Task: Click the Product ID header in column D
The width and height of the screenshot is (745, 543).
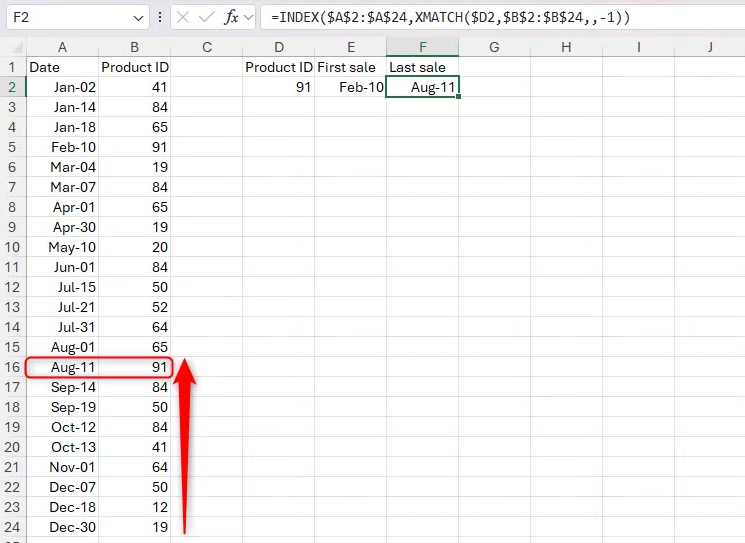Action: pos(279,67)
